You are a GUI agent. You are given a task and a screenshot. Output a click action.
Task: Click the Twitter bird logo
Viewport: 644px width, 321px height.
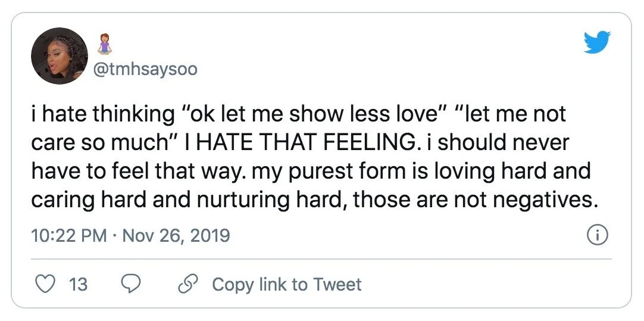pos(597,43)
